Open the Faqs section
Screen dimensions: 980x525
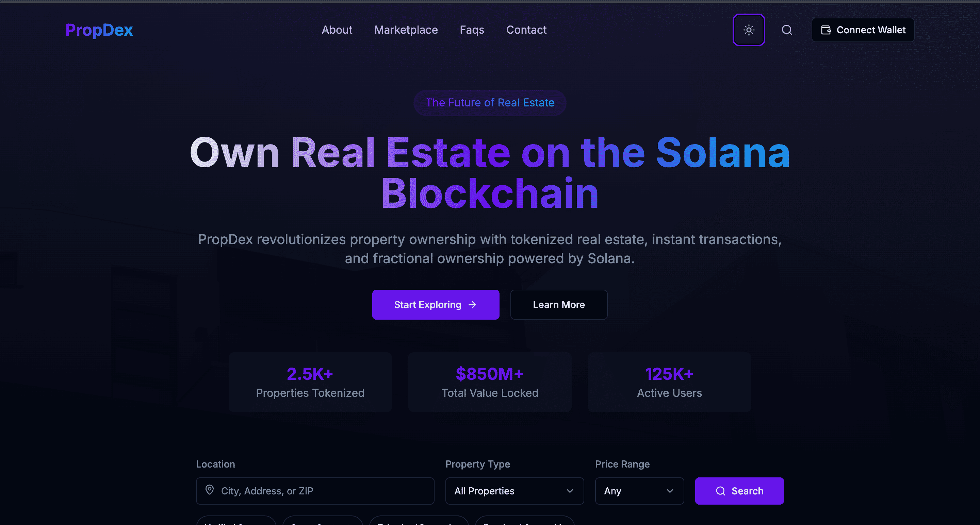tap(472, 30)
